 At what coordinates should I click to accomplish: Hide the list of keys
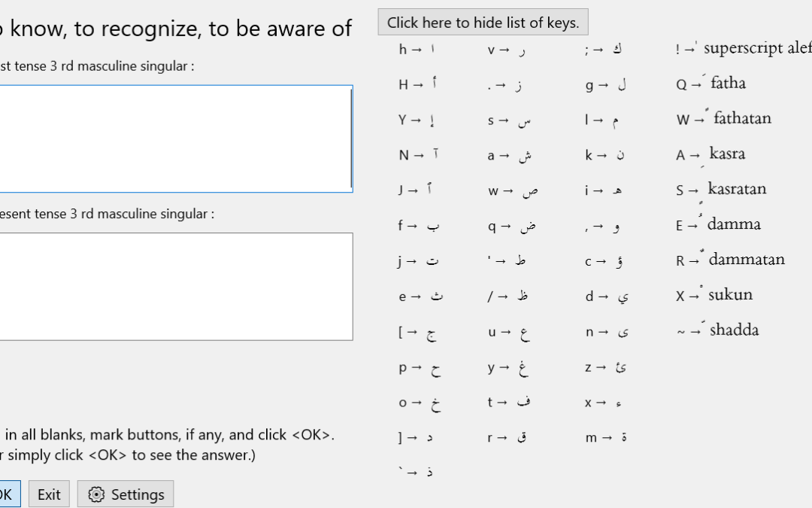click(483, 22)
